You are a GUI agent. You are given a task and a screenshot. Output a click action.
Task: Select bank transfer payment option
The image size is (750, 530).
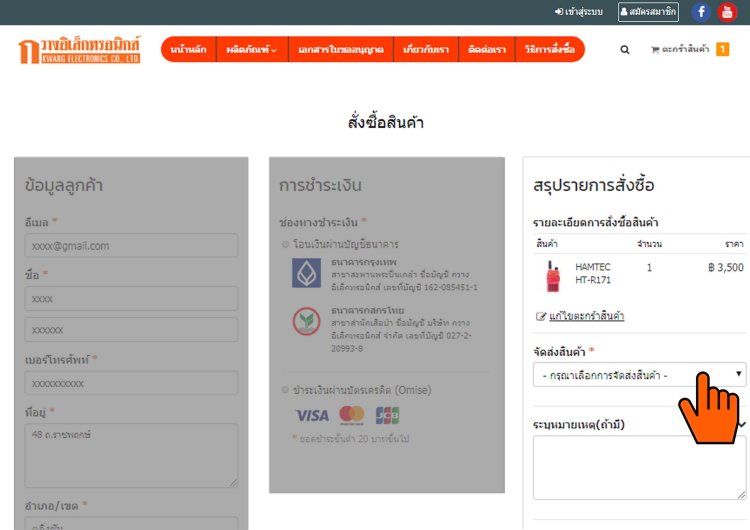[286, 244]
